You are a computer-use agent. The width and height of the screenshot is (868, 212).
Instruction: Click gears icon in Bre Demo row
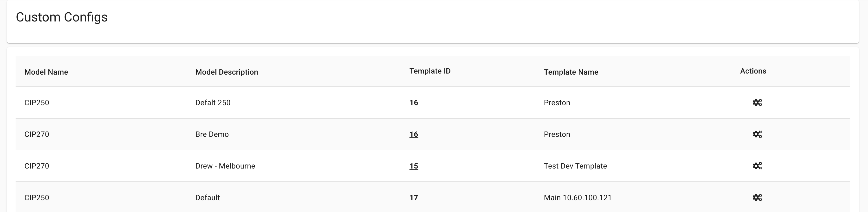(757, 134)
